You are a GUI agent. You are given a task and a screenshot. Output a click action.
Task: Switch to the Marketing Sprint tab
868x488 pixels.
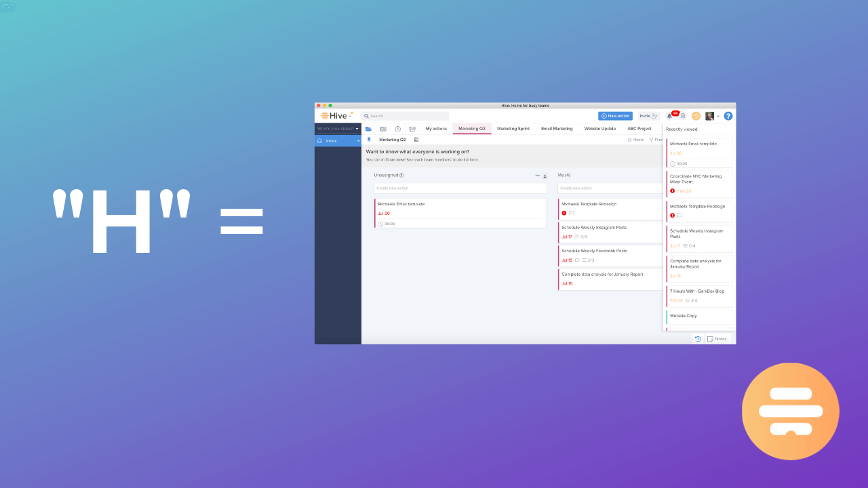pos(513,129)
